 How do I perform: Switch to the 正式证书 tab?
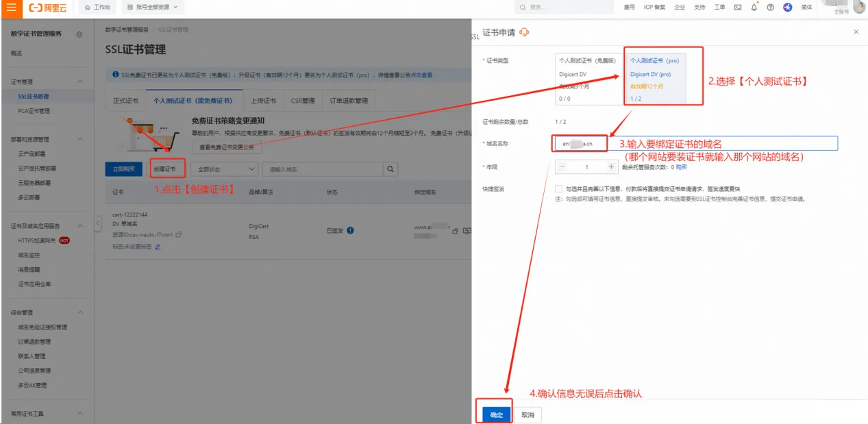(125, 101)
